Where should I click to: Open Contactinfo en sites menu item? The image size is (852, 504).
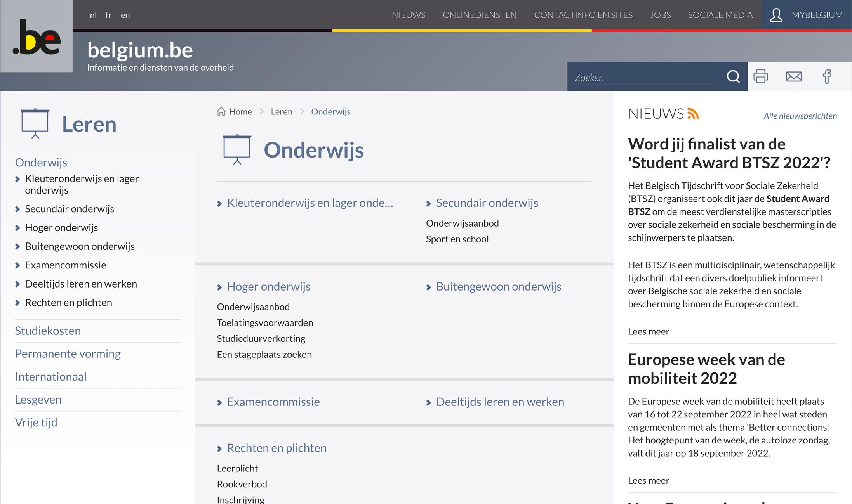[583, 15]
